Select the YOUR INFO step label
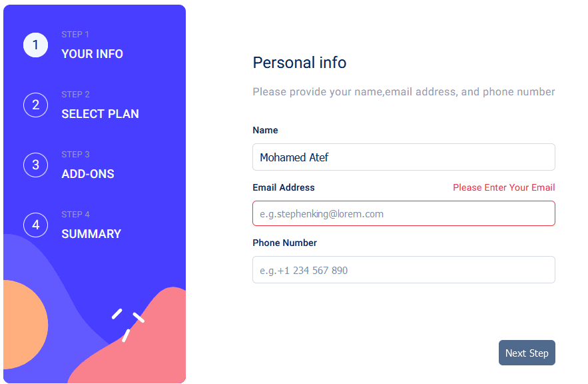588x384 pixels. click(93, 54)
